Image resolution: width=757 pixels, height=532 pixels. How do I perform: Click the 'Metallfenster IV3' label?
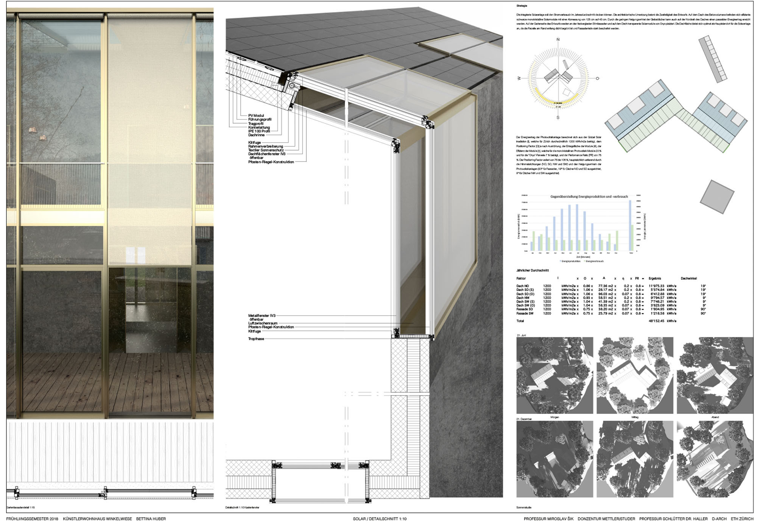pyautogui.click(x=262, y=316)
